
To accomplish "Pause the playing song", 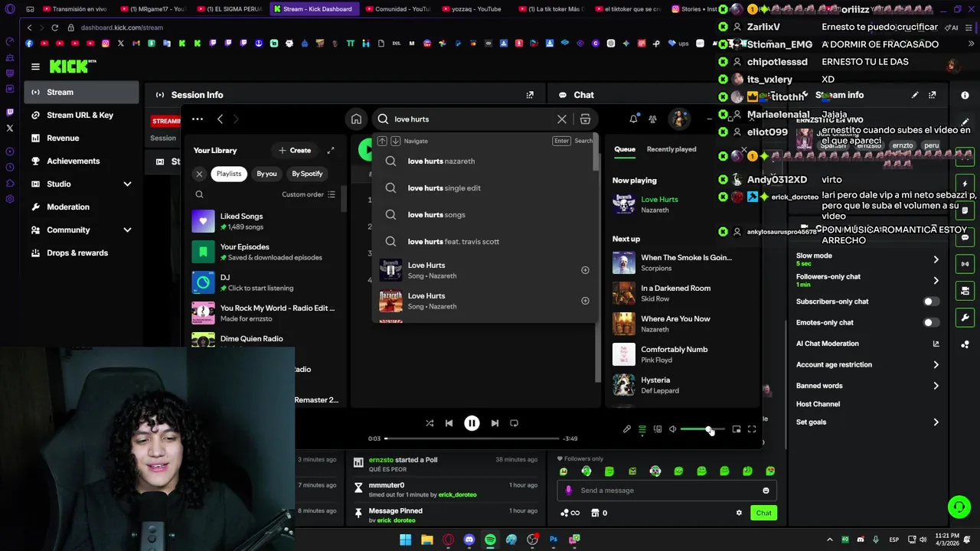I will click(x=472, y=423).
